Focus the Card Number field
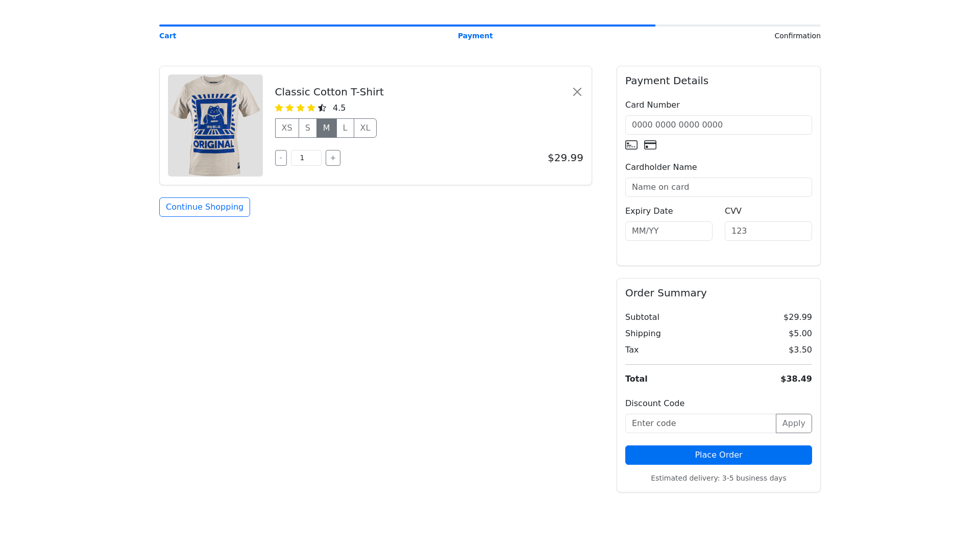Image resolution: width=980 pixels, height=551 pixels. pos(718,125)
